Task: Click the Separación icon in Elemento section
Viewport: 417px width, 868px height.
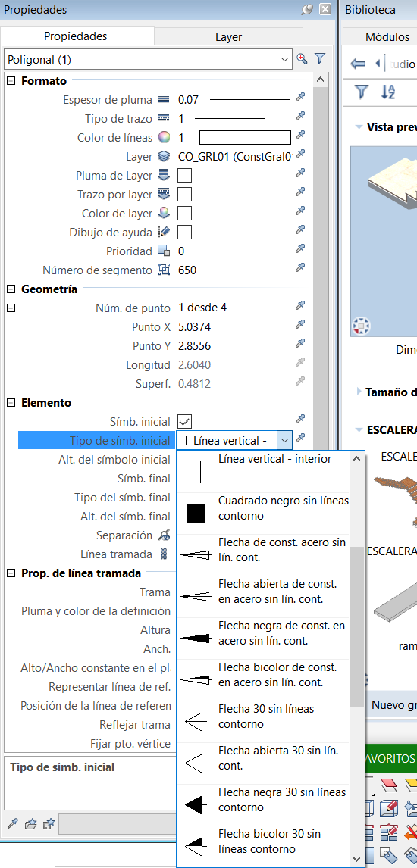Action: tap(163, 535)
